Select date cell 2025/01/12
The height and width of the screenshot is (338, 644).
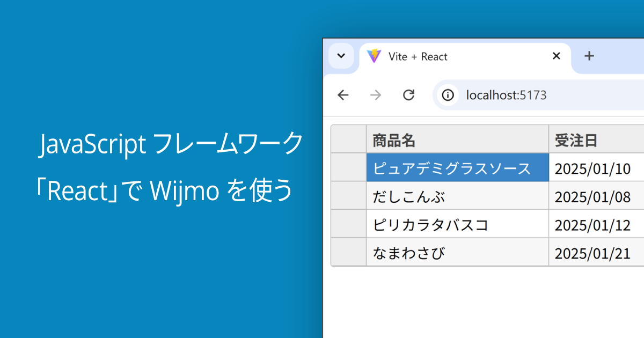point(596,224)
